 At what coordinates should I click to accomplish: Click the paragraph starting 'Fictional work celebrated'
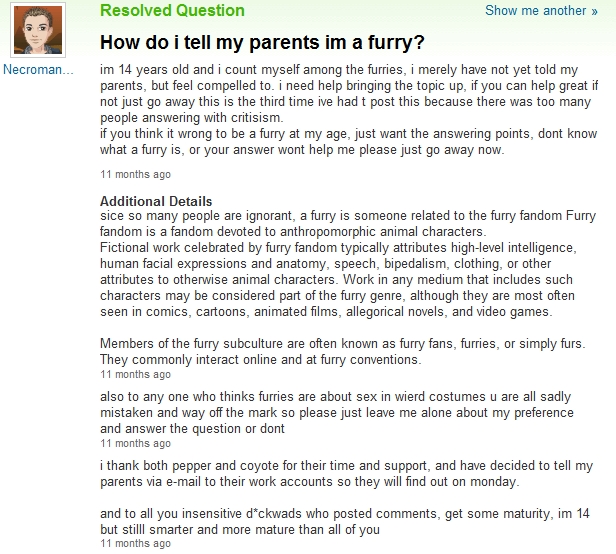click(338, 279)
